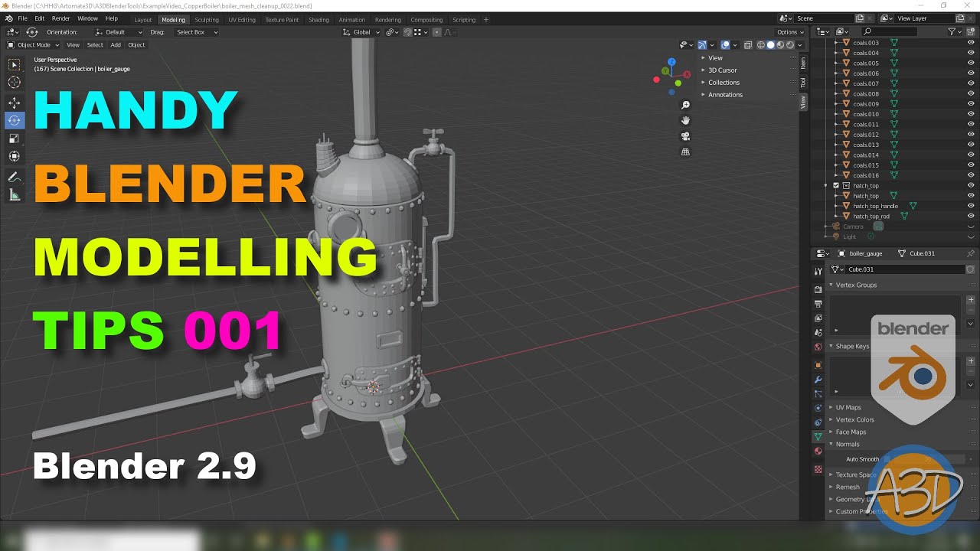Screen dimensions: 980x551
Task: Switch to the Sculpting workspace tab
Action: tap(207, 20)
